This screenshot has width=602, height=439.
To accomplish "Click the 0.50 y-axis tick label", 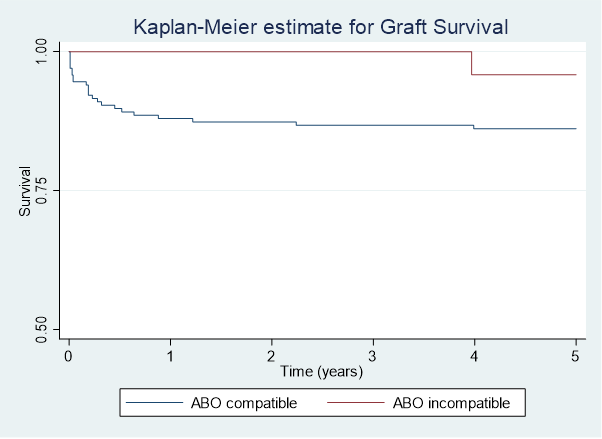I will [42, 330].
